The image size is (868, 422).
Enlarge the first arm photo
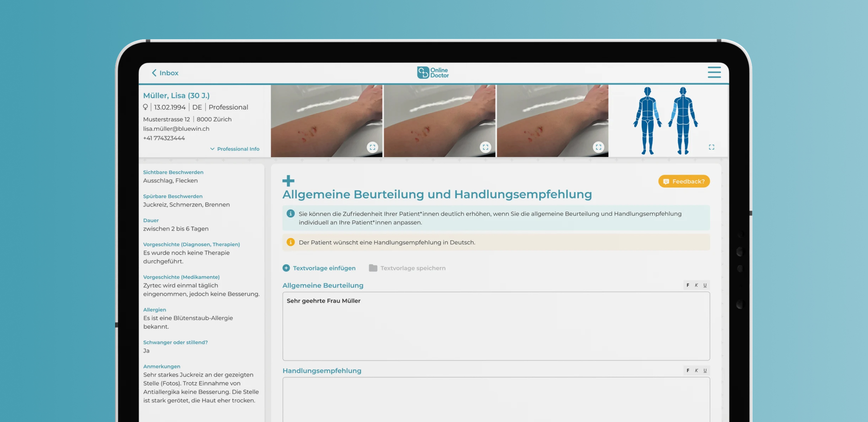372,147
